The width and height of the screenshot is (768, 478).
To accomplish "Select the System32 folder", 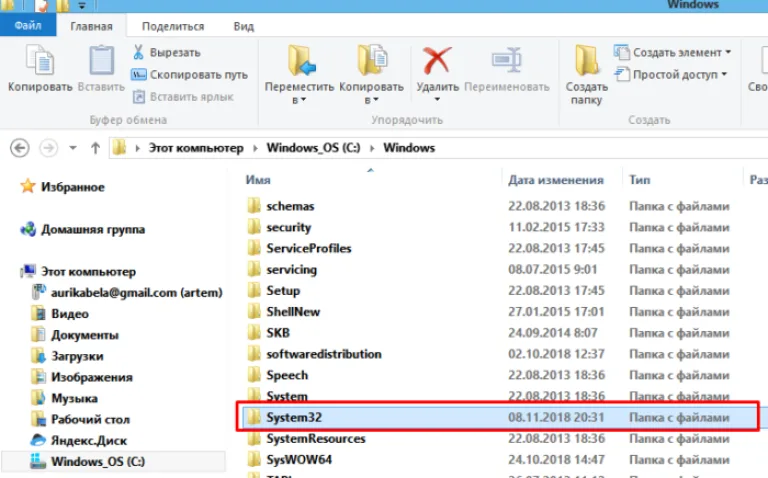I will click(500, 417).
